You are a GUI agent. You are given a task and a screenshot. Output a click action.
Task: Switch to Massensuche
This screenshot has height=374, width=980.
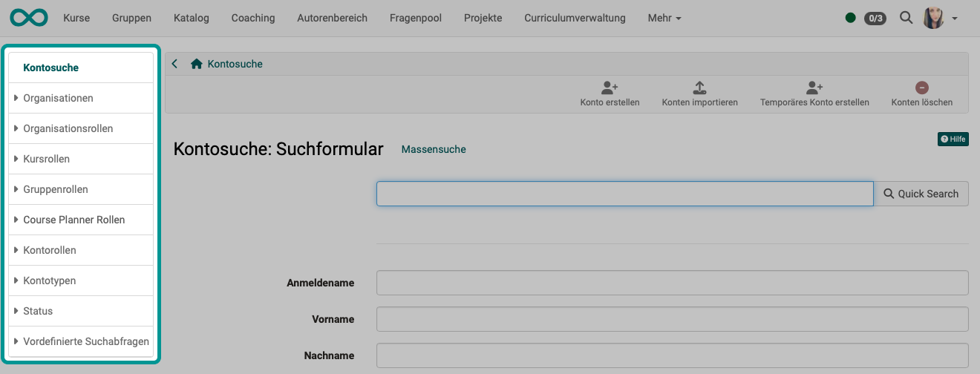pos(434,149)
